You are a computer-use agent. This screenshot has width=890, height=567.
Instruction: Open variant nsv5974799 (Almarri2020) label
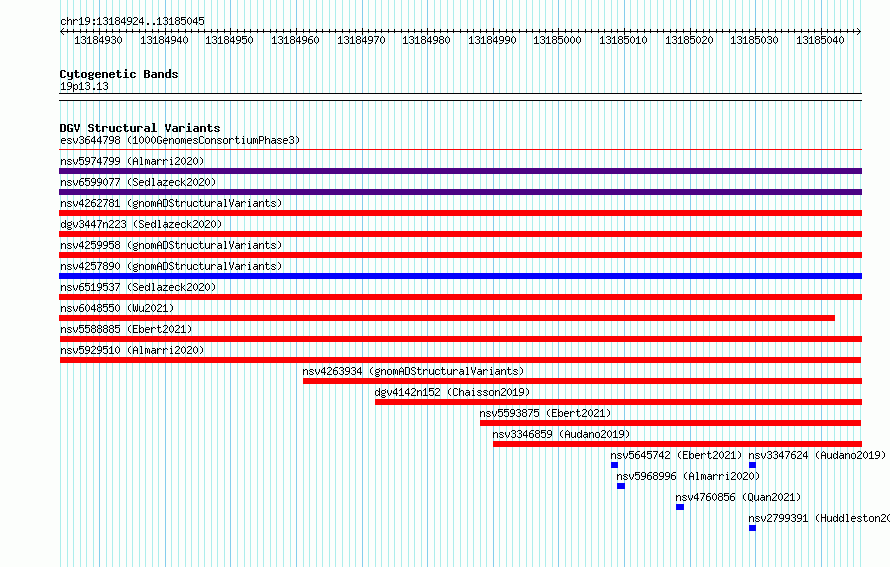[x=132, y=161]
